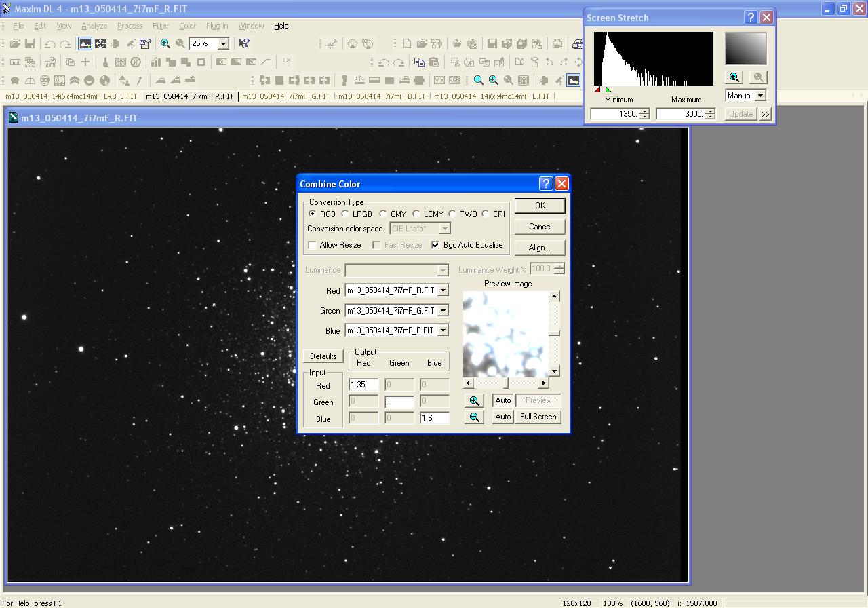Click the zoom in magnifier in main toolbar

coord(165,43)
